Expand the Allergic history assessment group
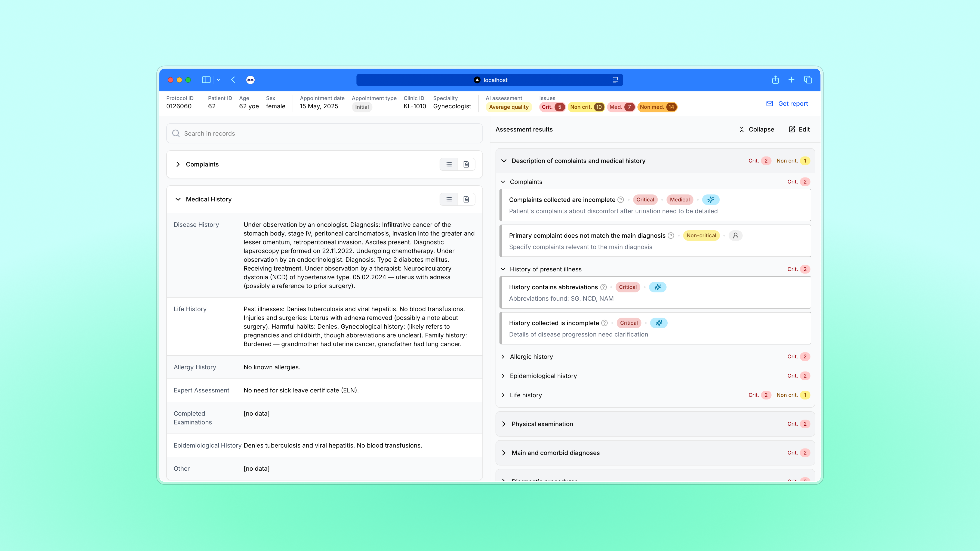The height and width of the screenshot is (551, 980). click(x=503, y=357)
